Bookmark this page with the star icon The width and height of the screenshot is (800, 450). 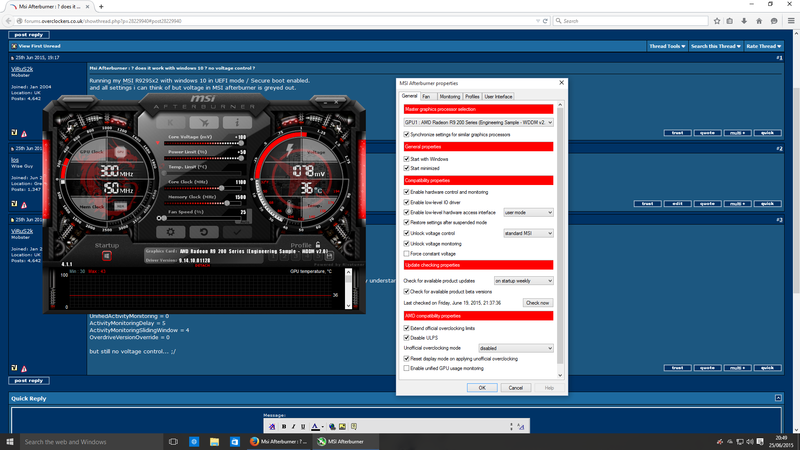(717, 21)
